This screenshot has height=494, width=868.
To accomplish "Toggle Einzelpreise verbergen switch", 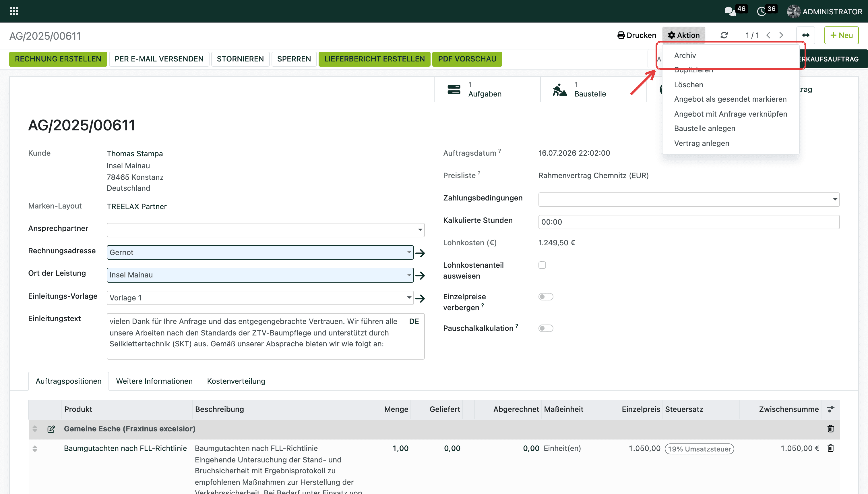I will 546,297.
